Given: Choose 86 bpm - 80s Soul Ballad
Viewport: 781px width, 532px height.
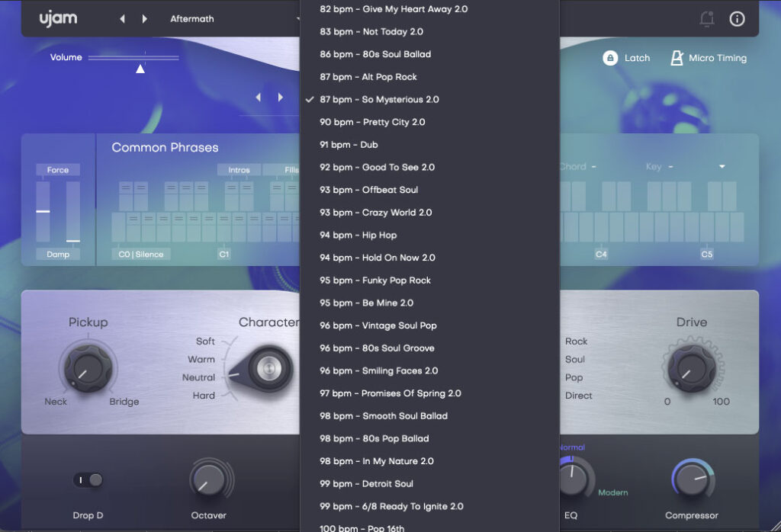Looking at the screenshot, I should coord(429,54).
